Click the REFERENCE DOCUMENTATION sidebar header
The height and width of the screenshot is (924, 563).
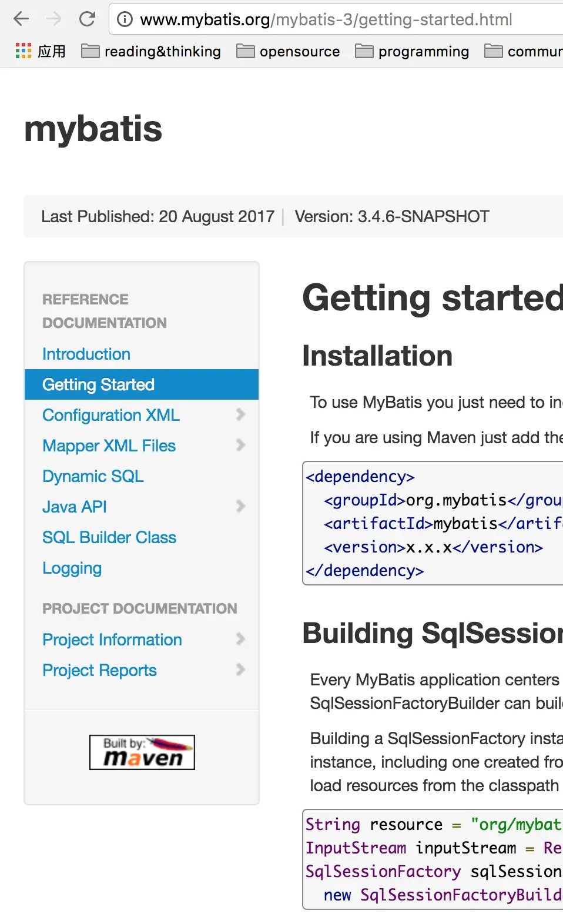click(105, 311)
